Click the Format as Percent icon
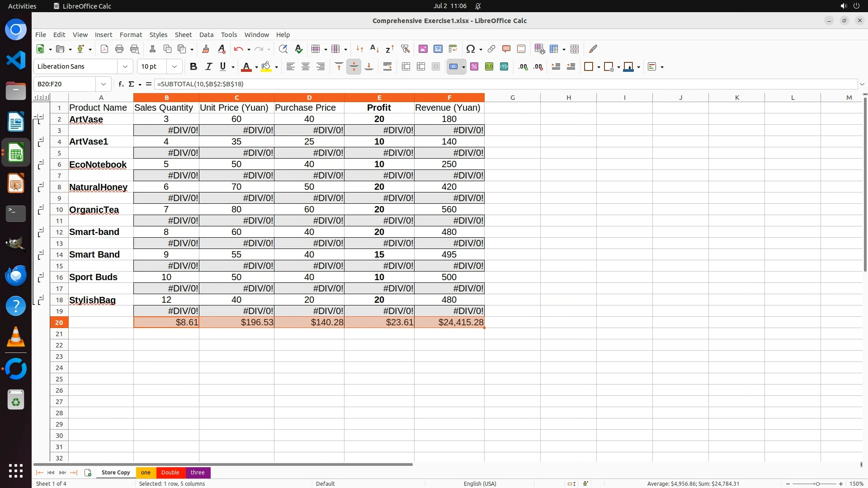Image resolution: width=868 pixels, height=488 pixels. 474,67
